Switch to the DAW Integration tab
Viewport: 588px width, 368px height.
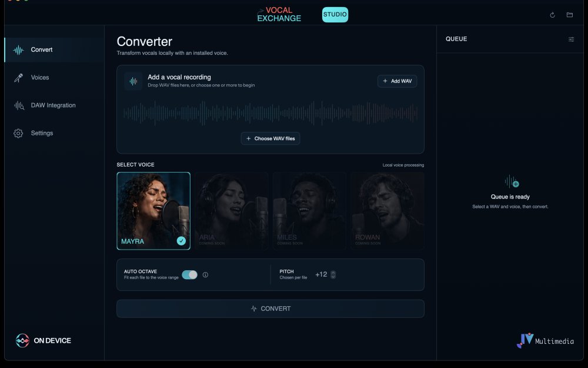(54, 105)
